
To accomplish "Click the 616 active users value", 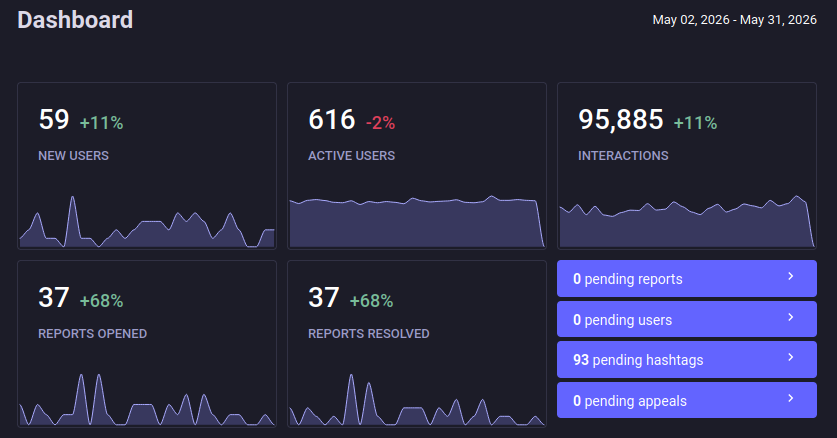I will [x=331, y=120].
